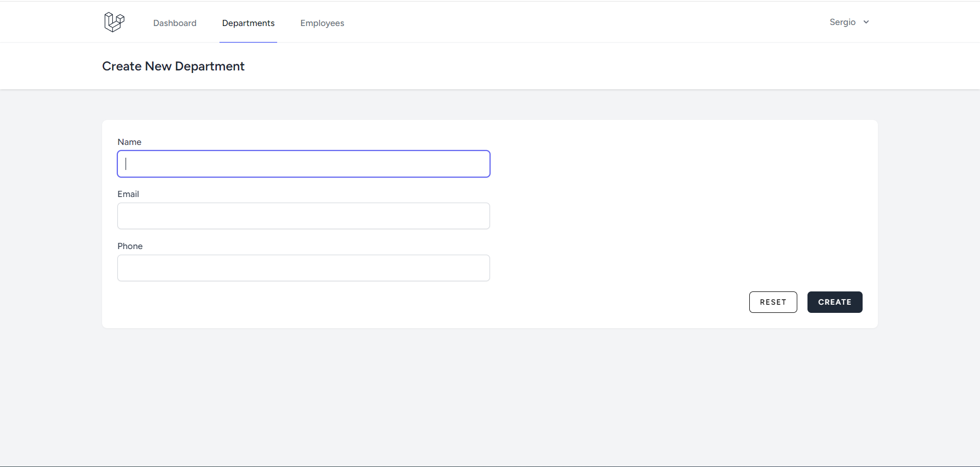Click the Laravel logo icon
This screenshot has width=980, height=467.
click(114, 22)
